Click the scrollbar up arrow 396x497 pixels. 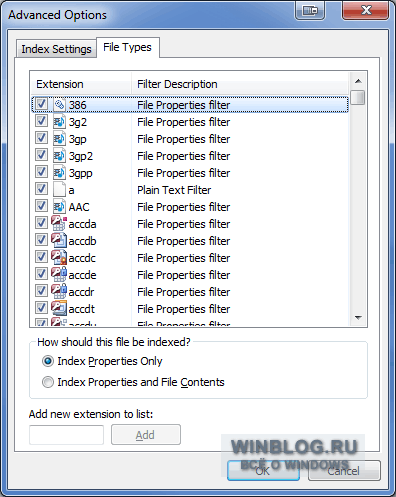pos(358,81)
